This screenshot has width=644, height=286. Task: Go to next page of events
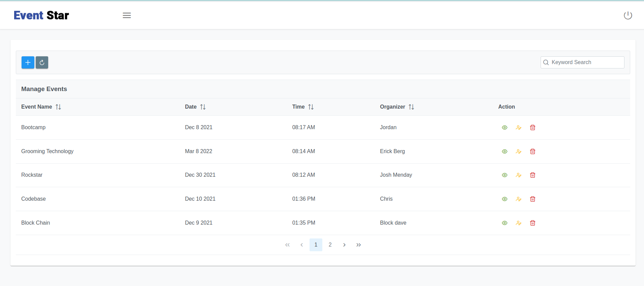[344, 245]
